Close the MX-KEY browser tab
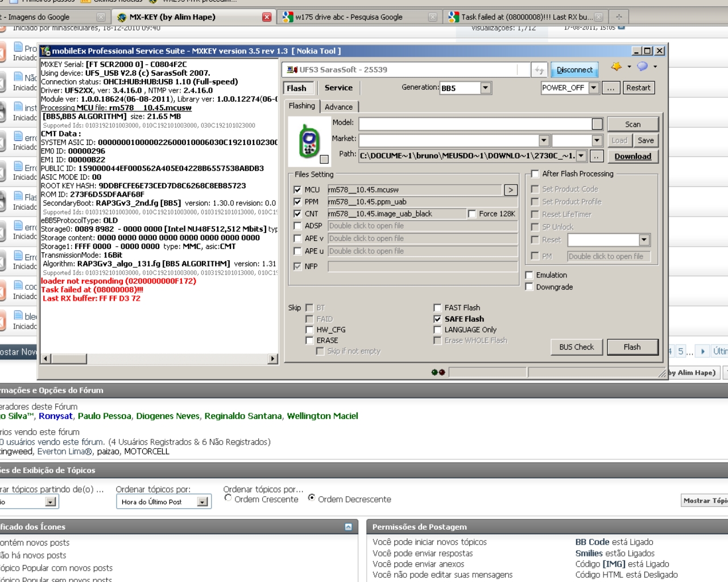Viewport: 728px width, 582px height. point(266,17)
